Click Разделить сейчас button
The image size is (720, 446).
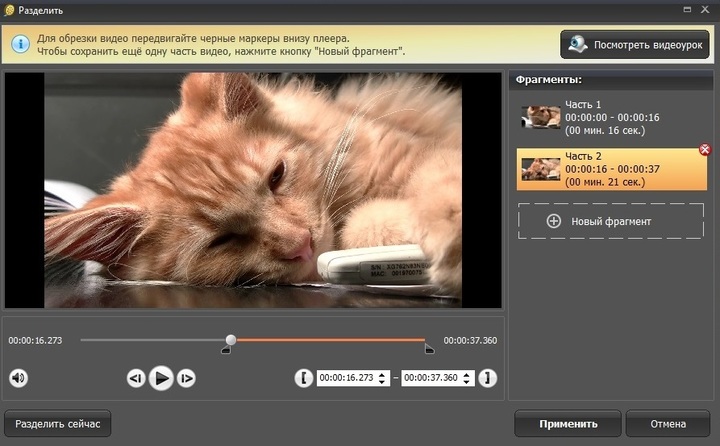coord(58,423)
